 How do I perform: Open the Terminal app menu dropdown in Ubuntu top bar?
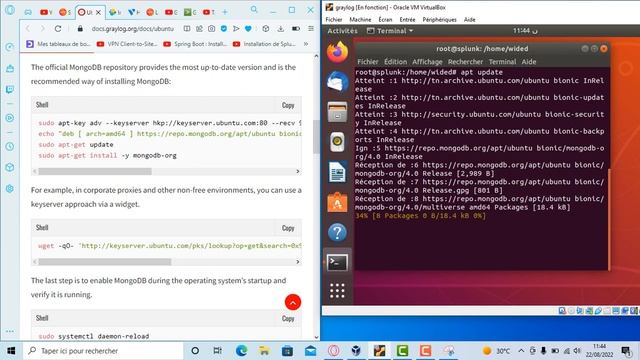click(390, 31)
